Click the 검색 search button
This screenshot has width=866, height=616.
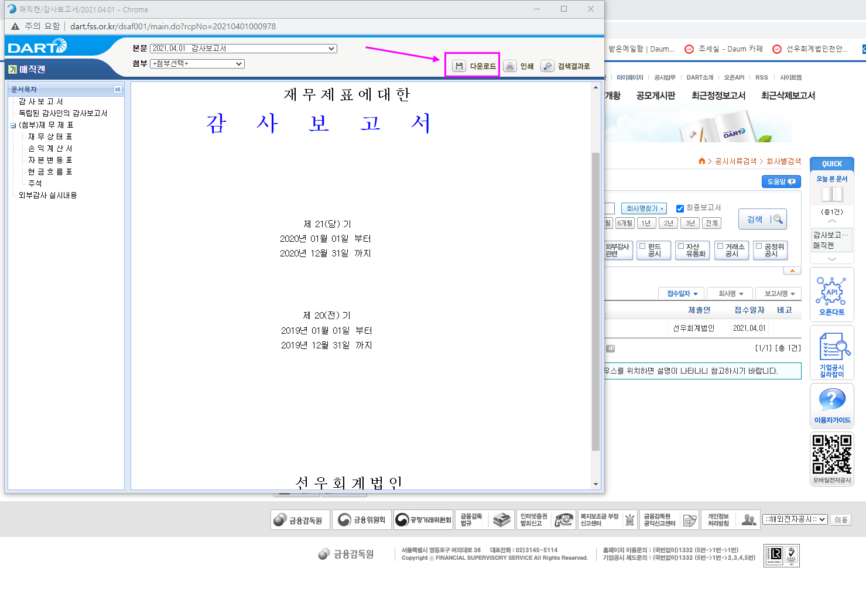point(762,219)
